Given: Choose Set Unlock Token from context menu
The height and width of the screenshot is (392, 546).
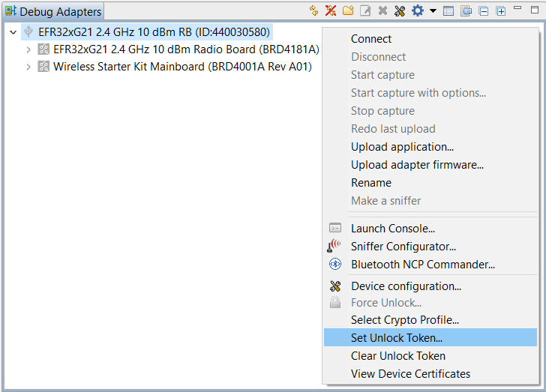Looking at the screenshot, I should pyautogui.click(x=397, y=338).
